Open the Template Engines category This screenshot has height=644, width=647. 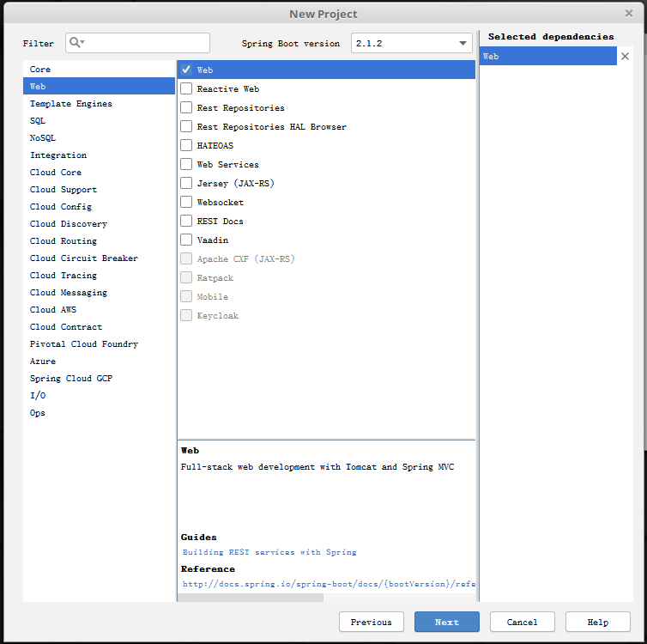click(x=99, y=103)
